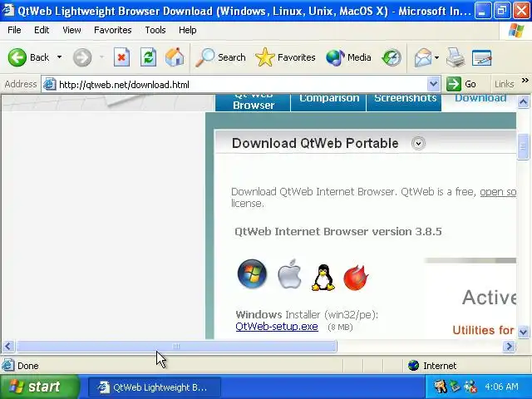Screen dimensions: 532x399
Task: Click the address bar URL field
Action: click(x=241, y=85)
